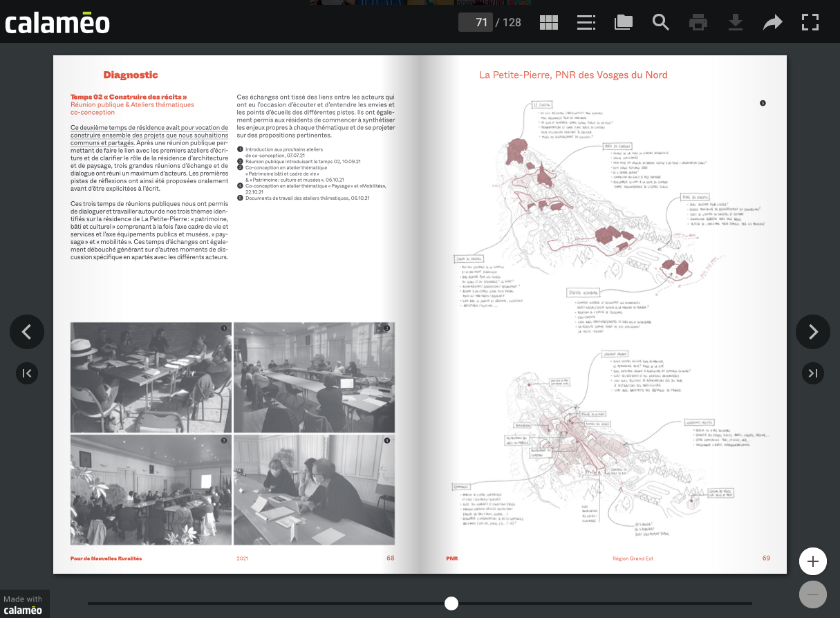Go to the next page

[813, 332]
